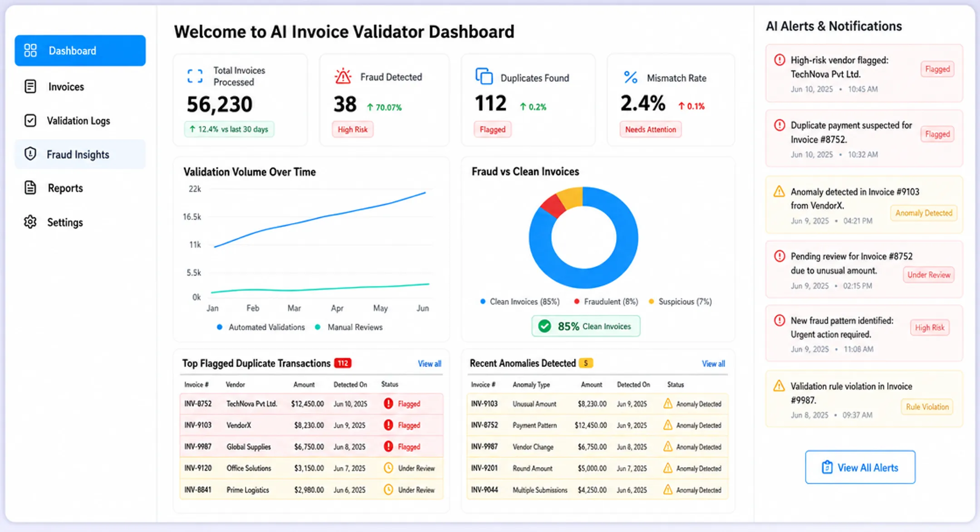980x532 pixels.
Task: Open the Dashboard sidebar item
Action: click(x=80, y=50)
